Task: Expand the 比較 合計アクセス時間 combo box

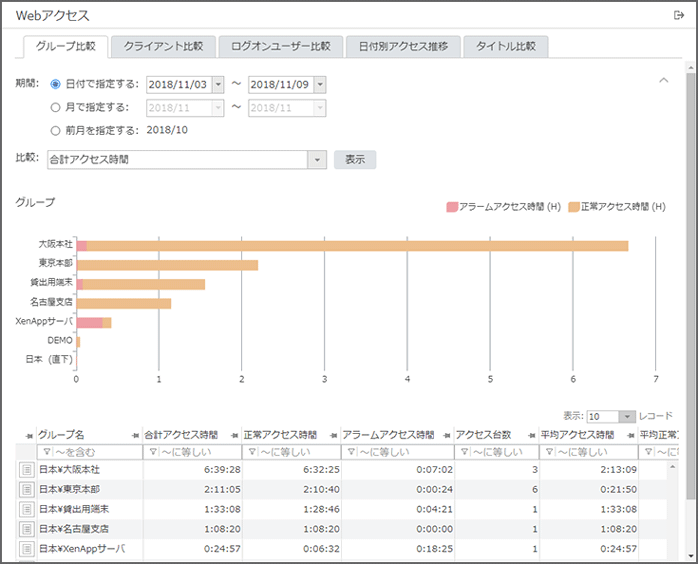Action: (x=317, y=159)
